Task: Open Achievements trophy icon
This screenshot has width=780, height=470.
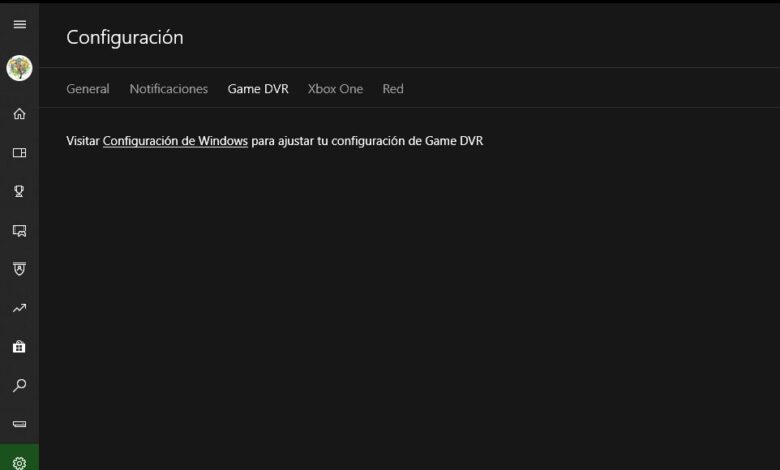Action: point(19,191)
